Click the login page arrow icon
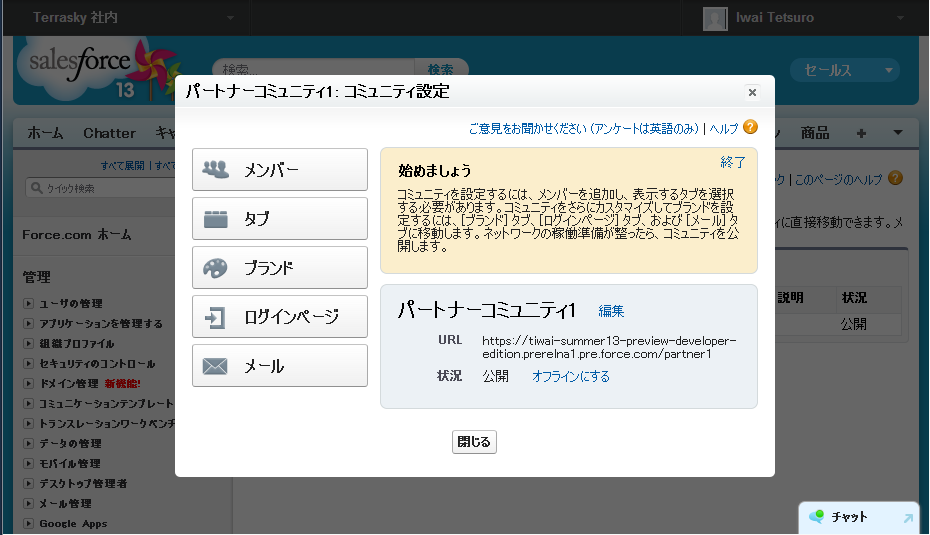This screenshot has width=930, height=535. pyautogui.click(x=215, y=317)
